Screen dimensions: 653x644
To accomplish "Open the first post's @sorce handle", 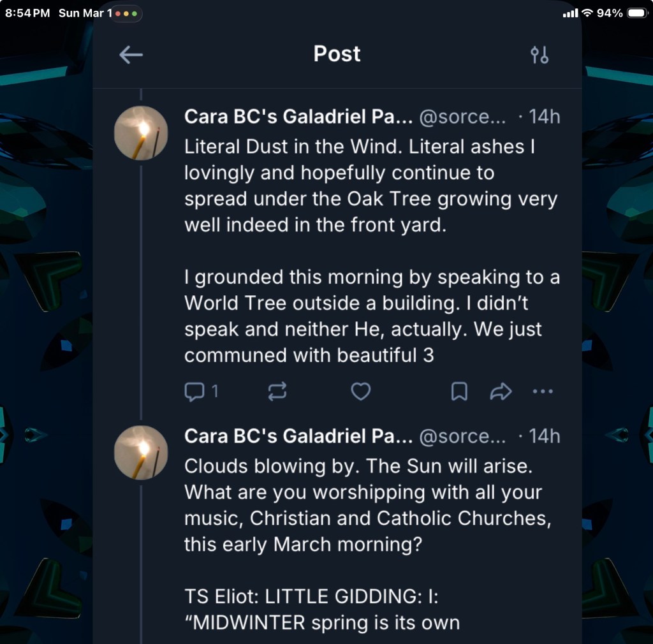I will pos(462,117).
